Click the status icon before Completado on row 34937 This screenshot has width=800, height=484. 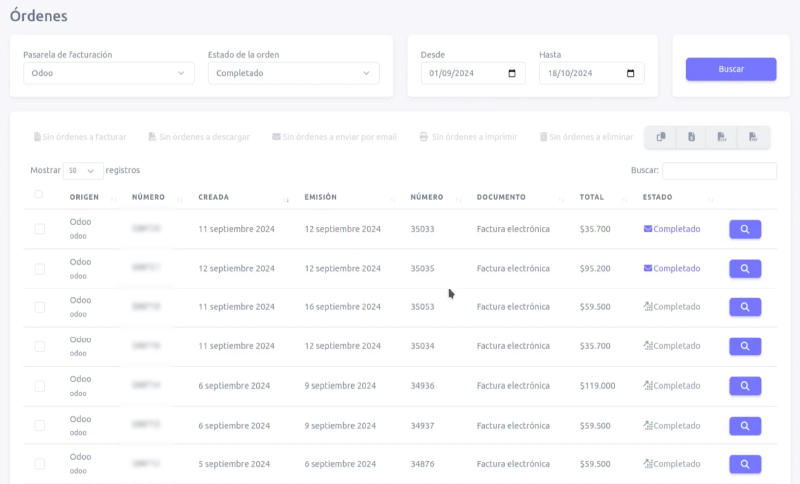648,425
